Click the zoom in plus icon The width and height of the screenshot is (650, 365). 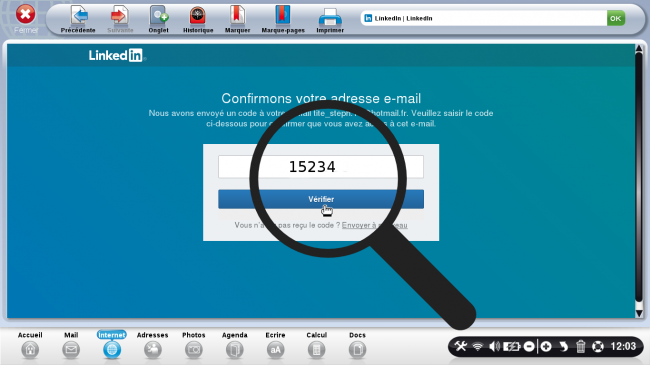pyautogui.click(x=546, y=346)
